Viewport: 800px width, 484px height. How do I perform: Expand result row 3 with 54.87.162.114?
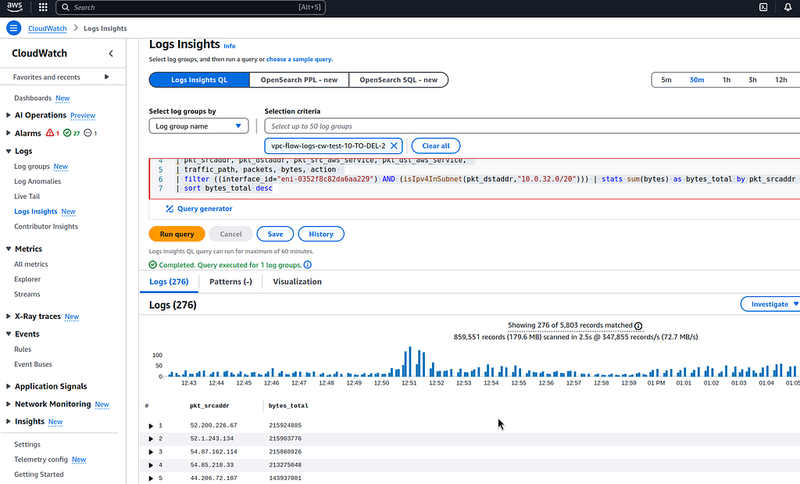(x=151, y=452)
